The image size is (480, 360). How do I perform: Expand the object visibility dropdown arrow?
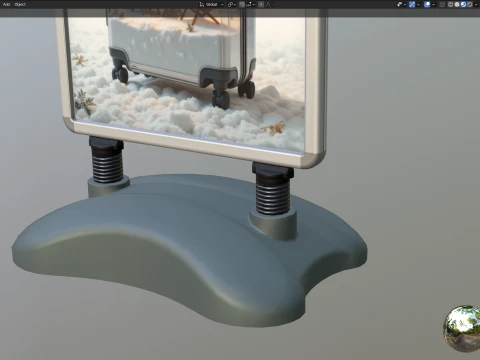point(405,4)
